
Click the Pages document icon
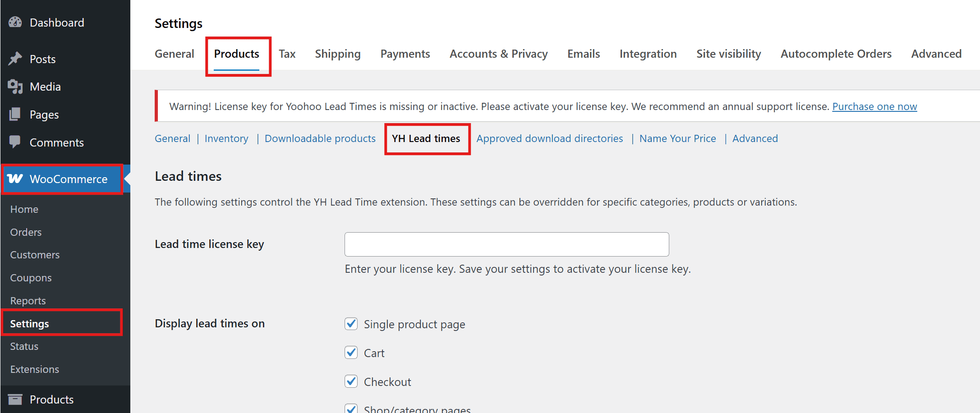tap(15, 115)
